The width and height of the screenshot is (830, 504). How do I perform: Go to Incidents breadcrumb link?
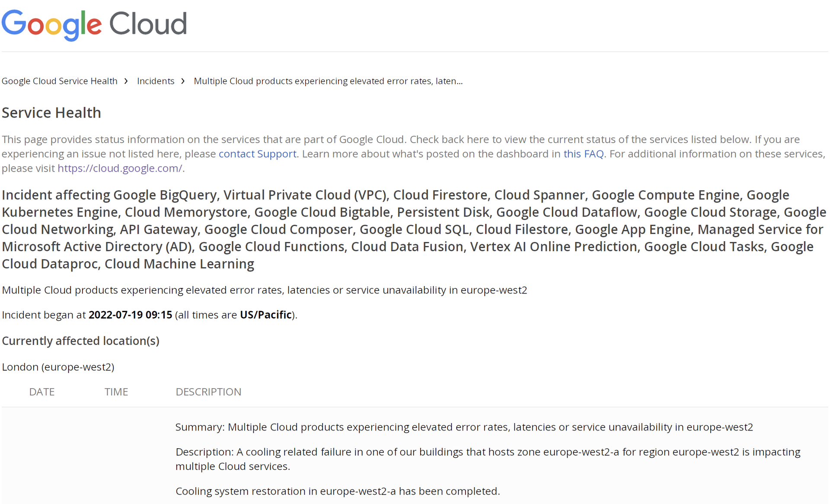pos(156,81)
